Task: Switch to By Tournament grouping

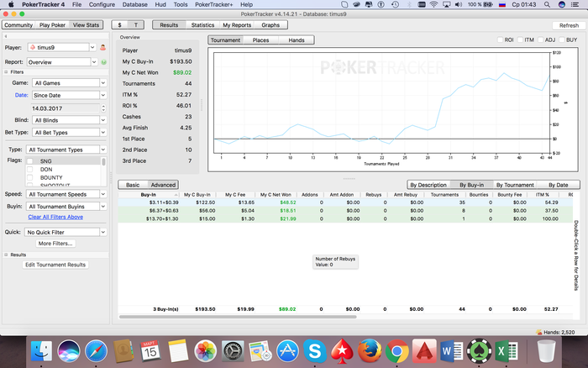Action: click(x=515, y=185)
